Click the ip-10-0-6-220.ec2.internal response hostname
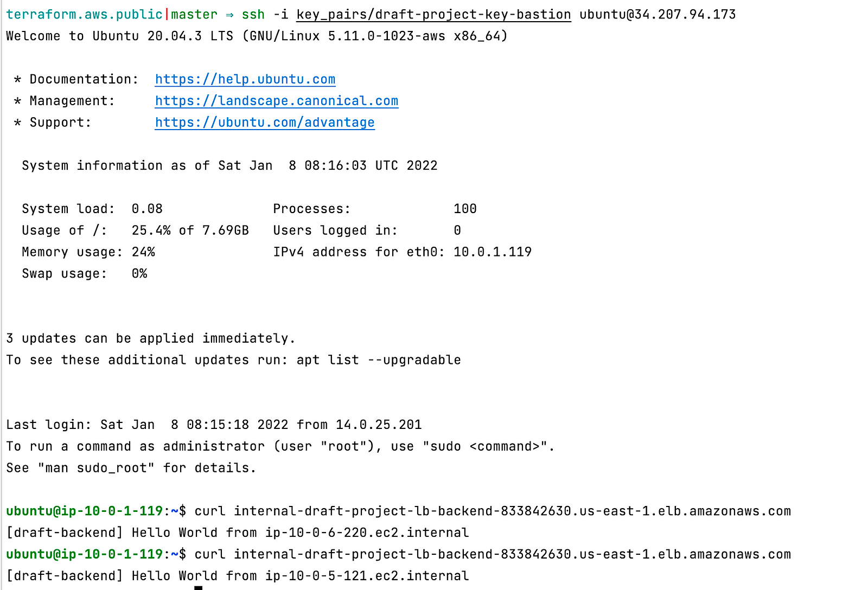 [x=367, y=533]
